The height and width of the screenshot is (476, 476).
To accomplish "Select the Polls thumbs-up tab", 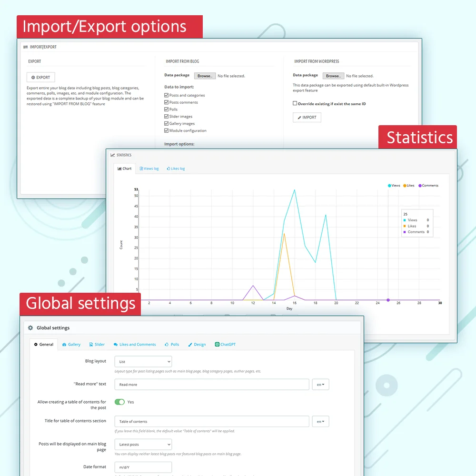I will tap(172, 344).
